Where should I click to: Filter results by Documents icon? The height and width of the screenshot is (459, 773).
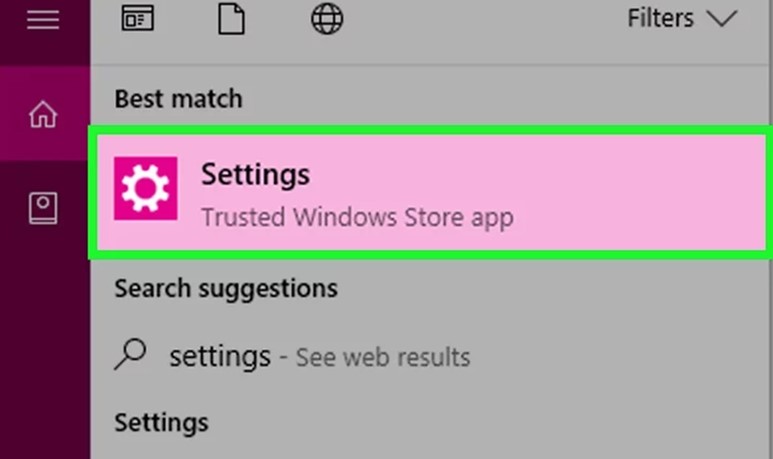231,19
